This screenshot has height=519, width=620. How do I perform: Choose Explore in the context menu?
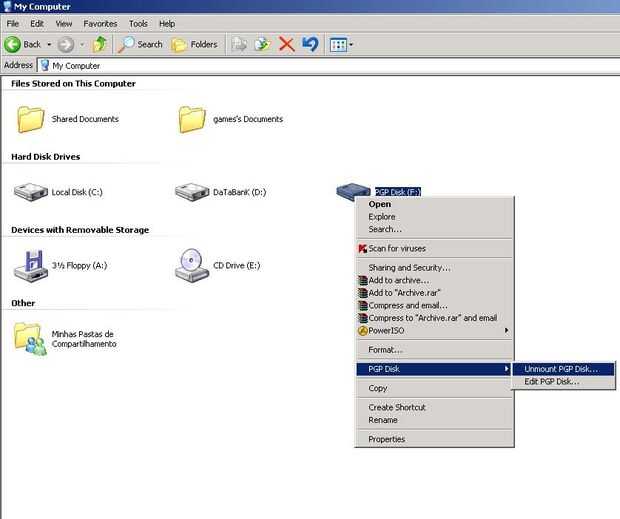coord(435,217)
